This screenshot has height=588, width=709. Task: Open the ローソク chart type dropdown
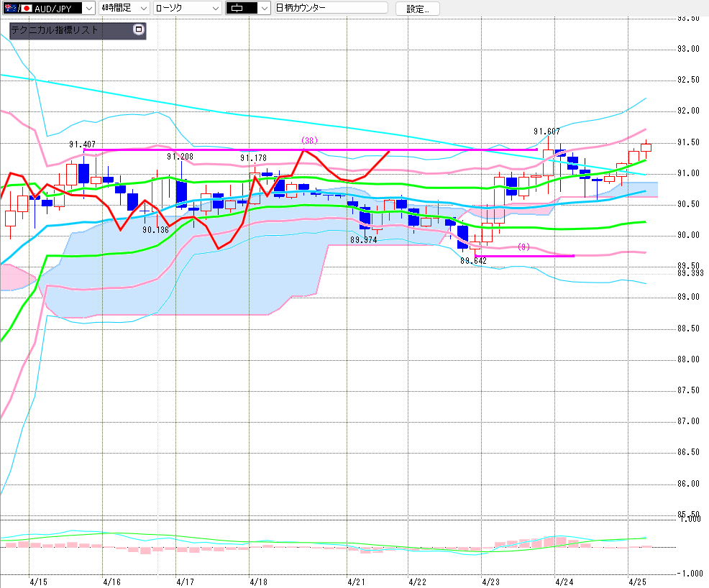pos(187,8)
